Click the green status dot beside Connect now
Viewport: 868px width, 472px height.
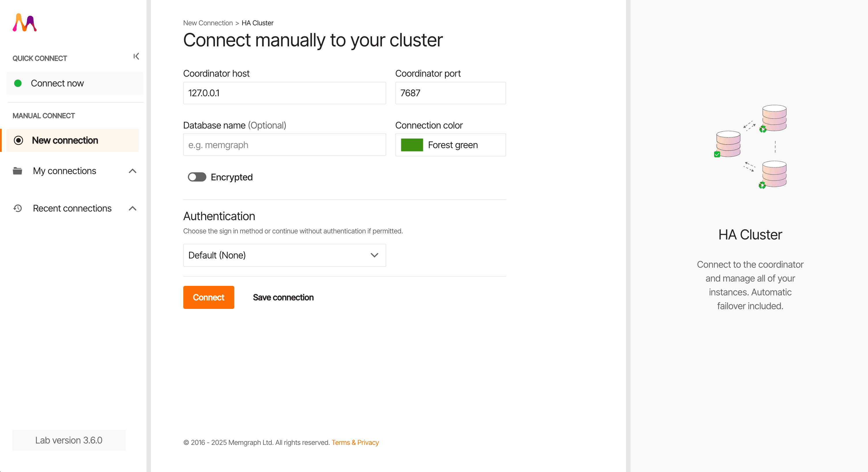click(18, 83)
